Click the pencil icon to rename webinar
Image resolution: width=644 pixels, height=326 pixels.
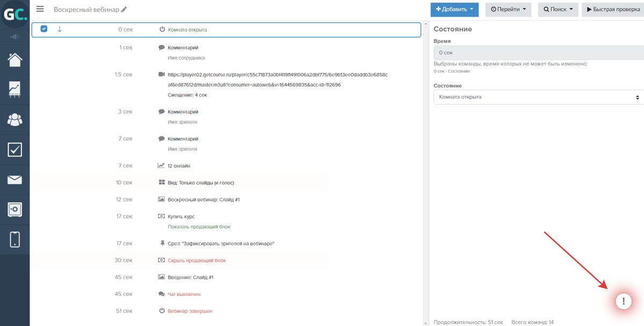coord(124,10)
